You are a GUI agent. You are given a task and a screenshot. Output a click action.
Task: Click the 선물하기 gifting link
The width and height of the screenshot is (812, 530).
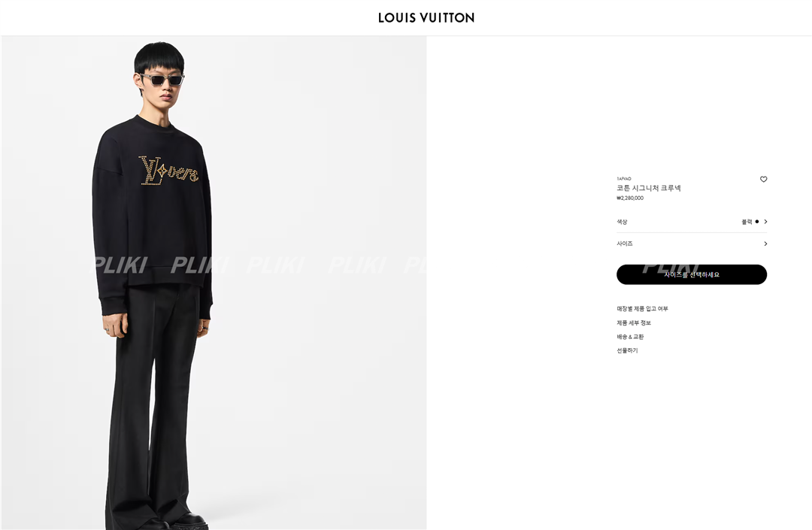coord(627,350)
